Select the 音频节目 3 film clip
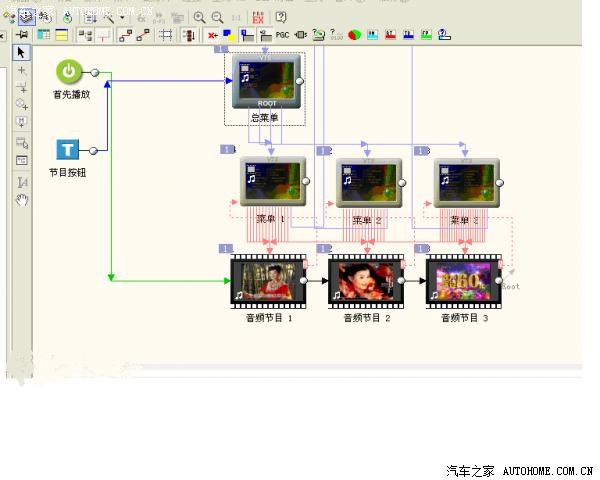The height and width of the screenshot is (480, 600). (463, 281)
